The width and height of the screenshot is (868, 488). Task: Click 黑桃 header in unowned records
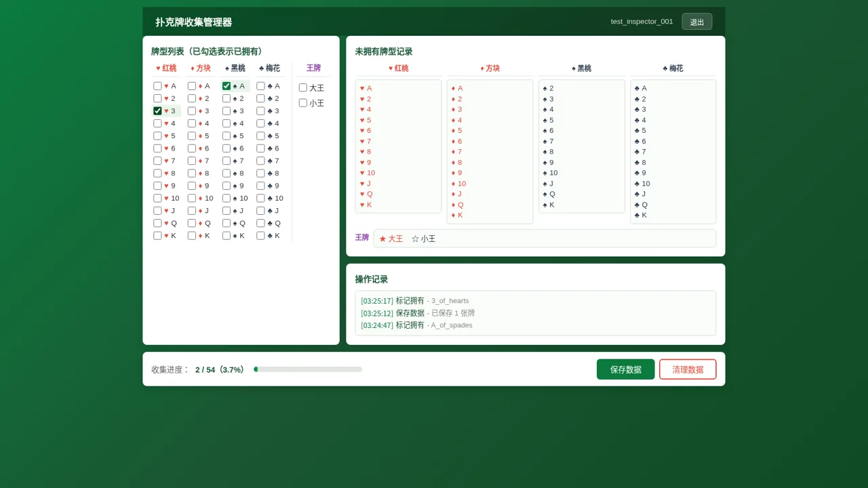(x=582, y=68)
